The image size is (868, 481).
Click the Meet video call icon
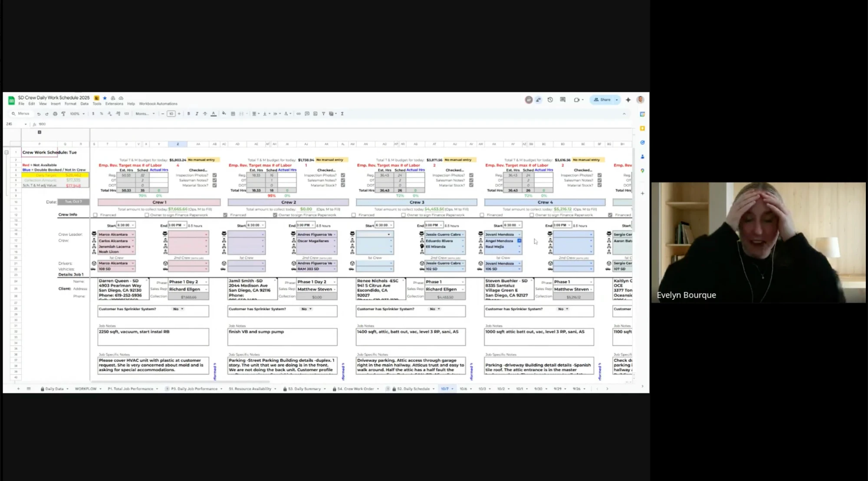577,100
